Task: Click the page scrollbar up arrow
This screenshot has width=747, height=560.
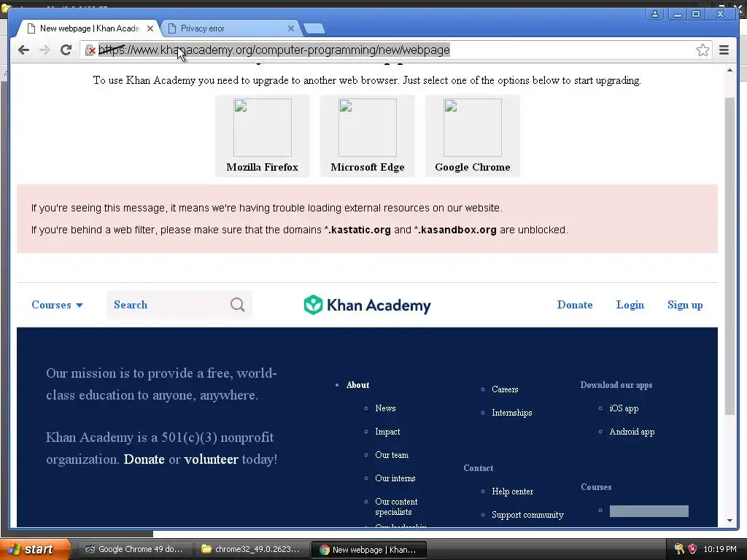Action: point(729,71)
